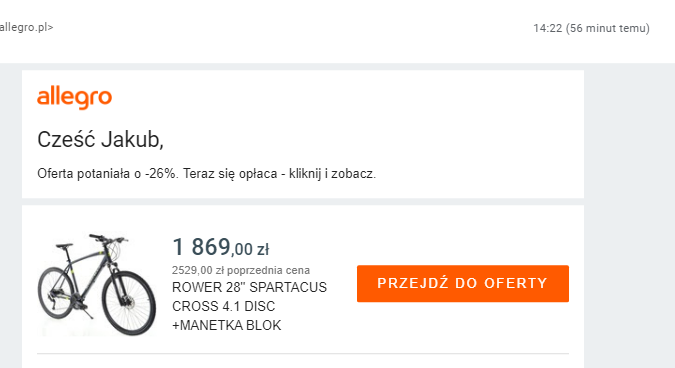Open the offer via PRZEJDŹ DO OFERTY

point(463,284)
